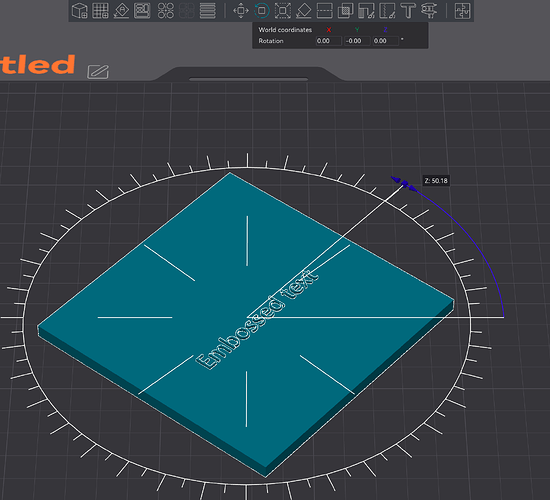Run Auto orient tool

point(121,11)
